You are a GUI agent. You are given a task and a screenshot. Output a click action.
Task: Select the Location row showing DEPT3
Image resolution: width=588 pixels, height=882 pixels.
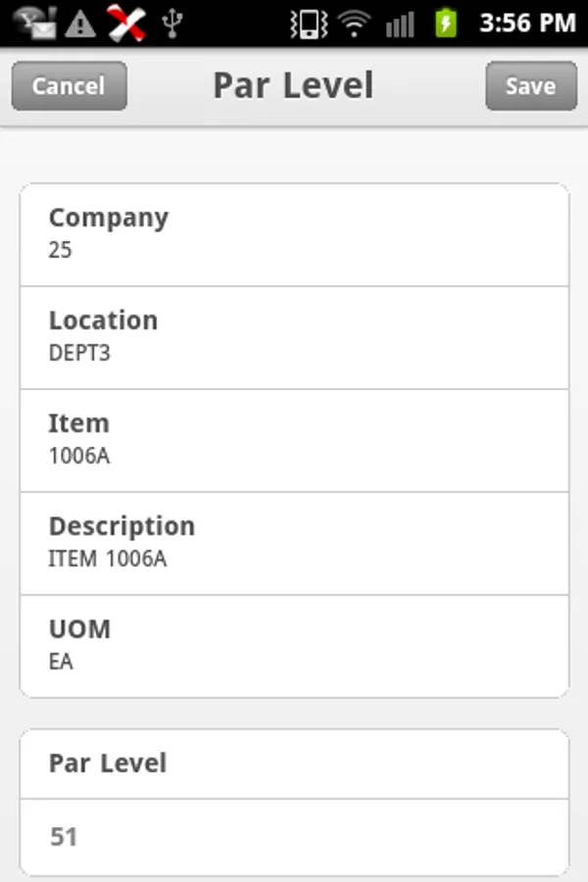click(294, 337)
